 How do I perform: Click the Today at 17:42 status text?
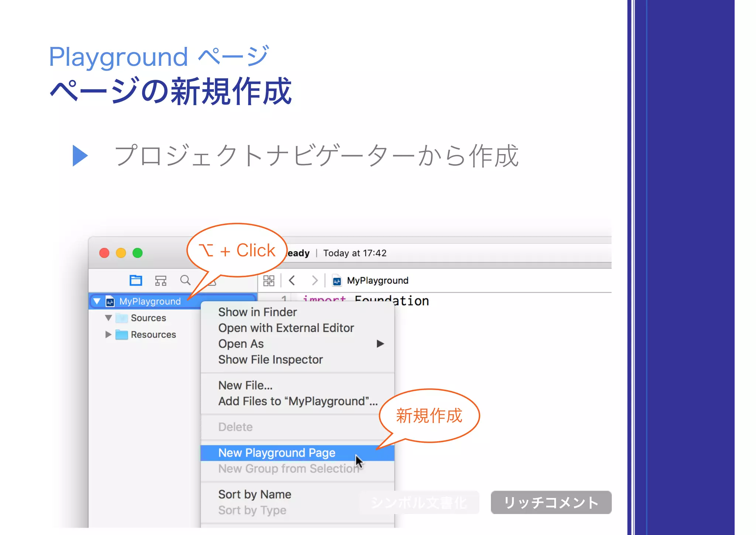tap(355, 253)
